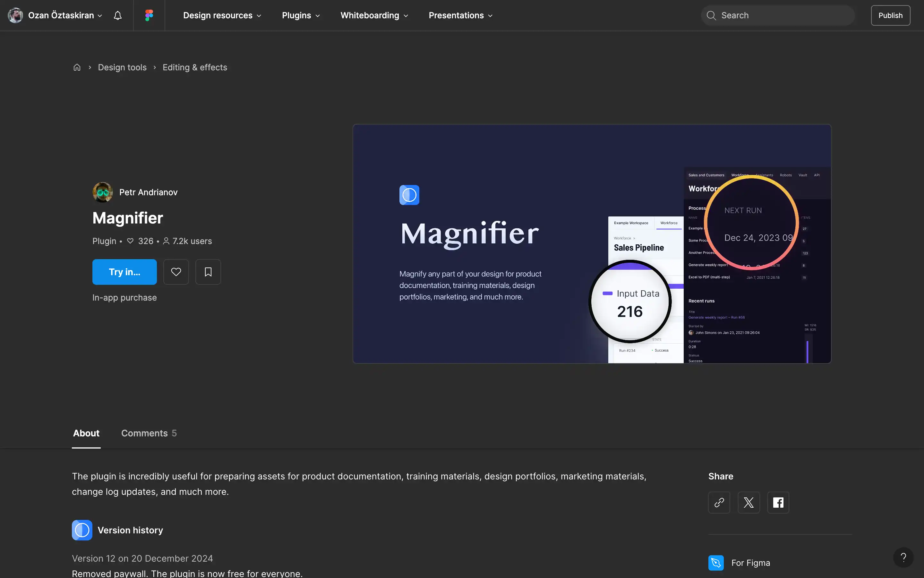Open the Comments 5 tab
Screen dimensions: 924x578
point(149,433)
